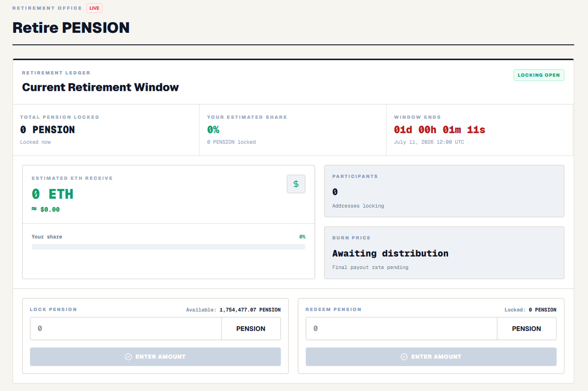The width and height of the screenshot is (588, 391).
Task: Click the LOCKING OPEN status badge
Action: coord(539,75)
